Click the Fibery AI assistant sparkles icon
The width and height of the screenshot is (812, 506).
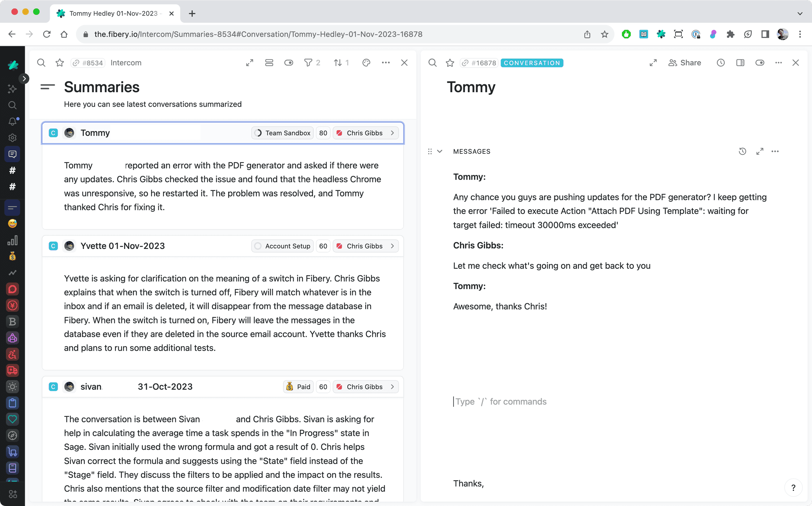click(x=12, y=89)
